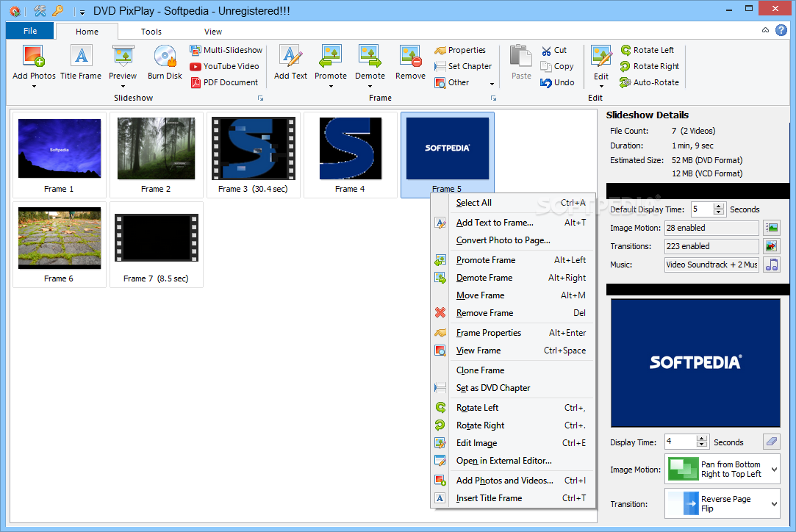This screenshot has width=796, height=532.
Task: Click the Copy button
Action: pos(557,66)
